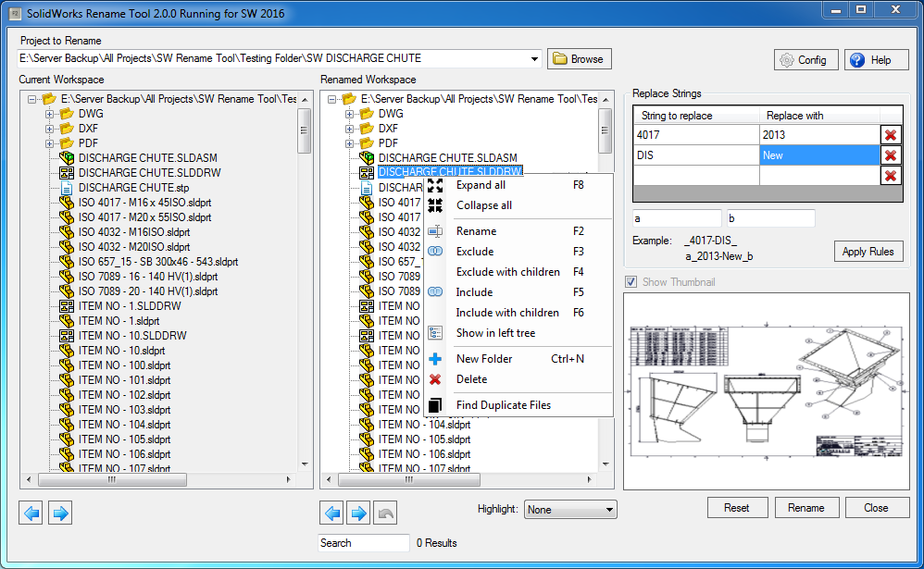924x569 pixels.
Task: Click the Collapse all arrows icon
Action: coord(435,205)
